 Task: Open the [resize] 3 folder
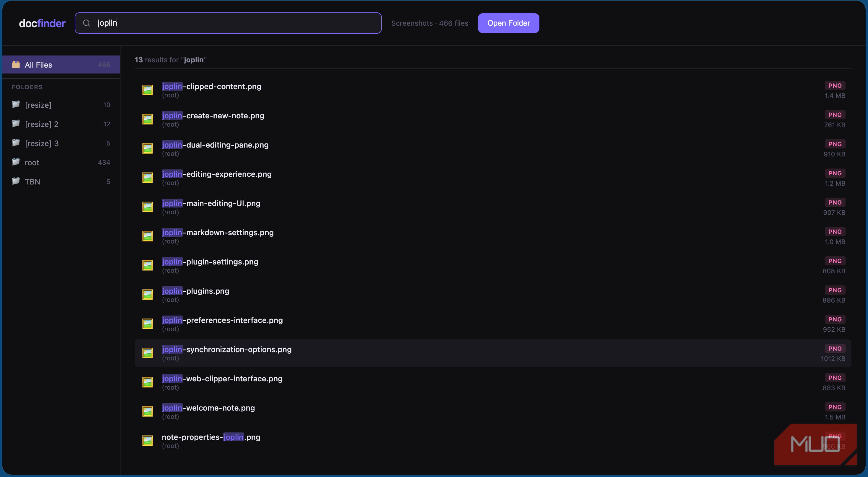click(x=61, y=143)
